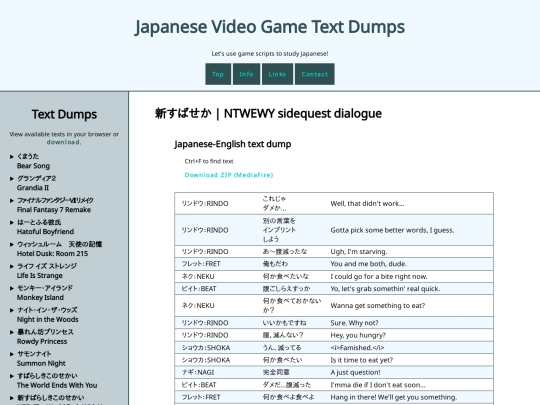This screenshot has height=405, width=540.
Task: Expand the Monkey Island entry arrow
Action: [x=12, y=288]
